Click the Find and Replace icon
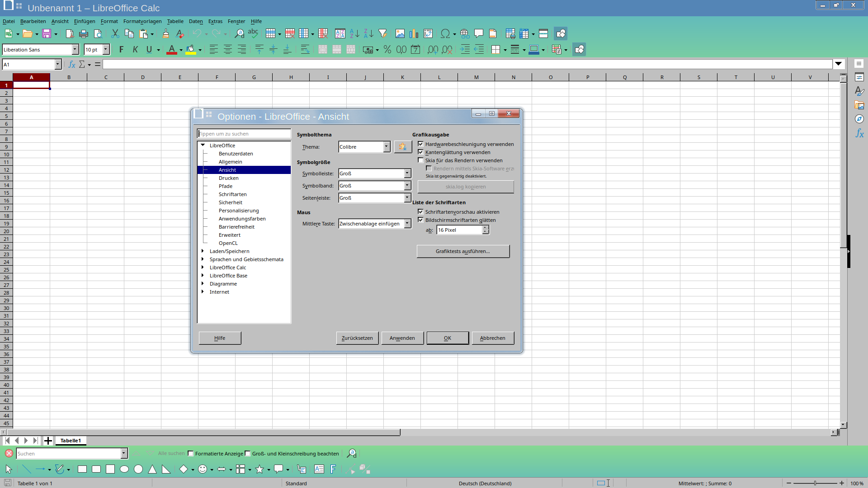 coord(240,33)
